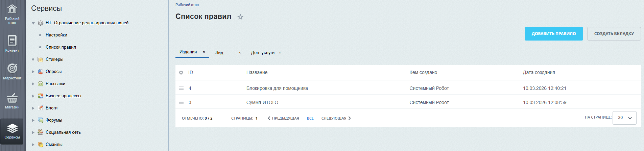Click the Стикеры notes icon

tap(40, 59)
